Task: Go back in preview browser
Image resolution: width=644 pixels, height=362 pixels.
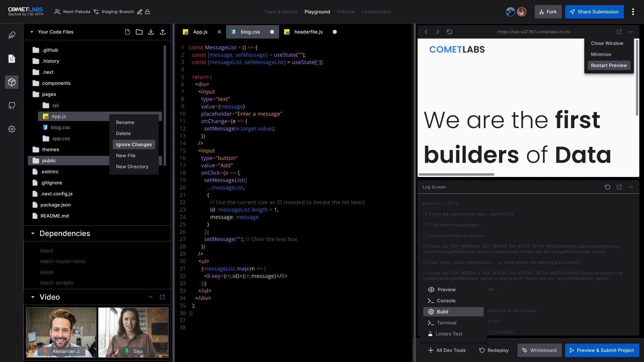Action: point(426,32)
